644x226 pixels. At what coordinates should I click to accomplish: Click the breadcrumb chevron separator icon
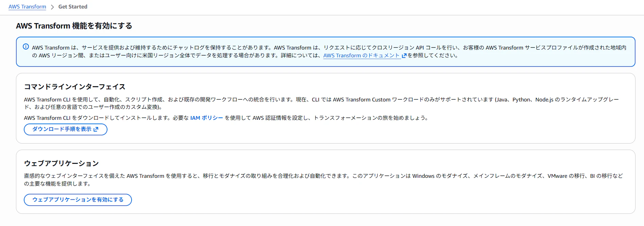pyautogui.click(x=52, y=7)
